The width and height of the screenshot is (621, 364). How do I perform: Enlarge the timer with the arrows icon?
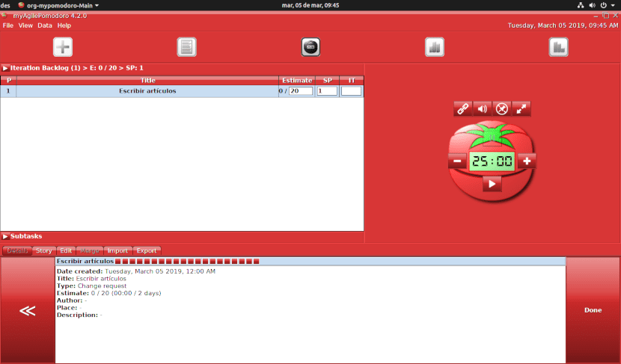521,109
